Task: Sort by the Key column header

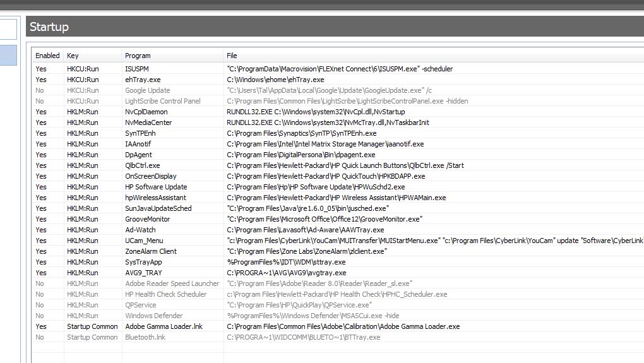Action: [73, 56]
